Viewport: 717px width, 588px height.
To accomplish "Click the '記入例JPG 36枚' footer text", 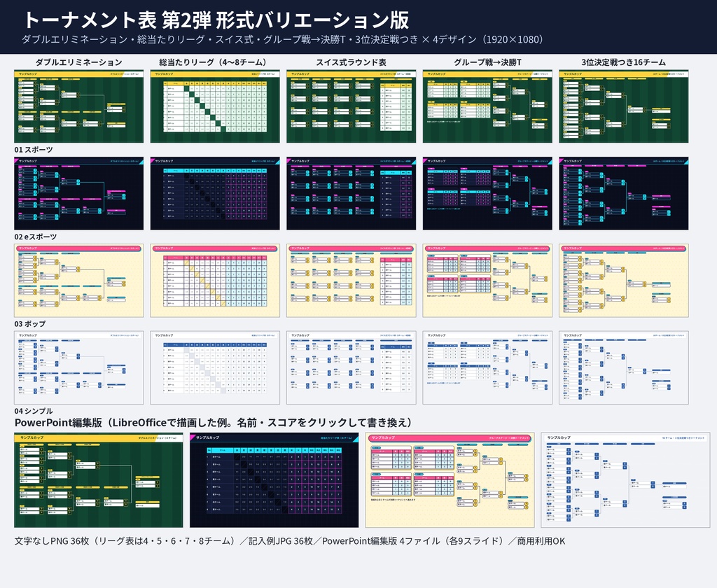I will point(281,541).
